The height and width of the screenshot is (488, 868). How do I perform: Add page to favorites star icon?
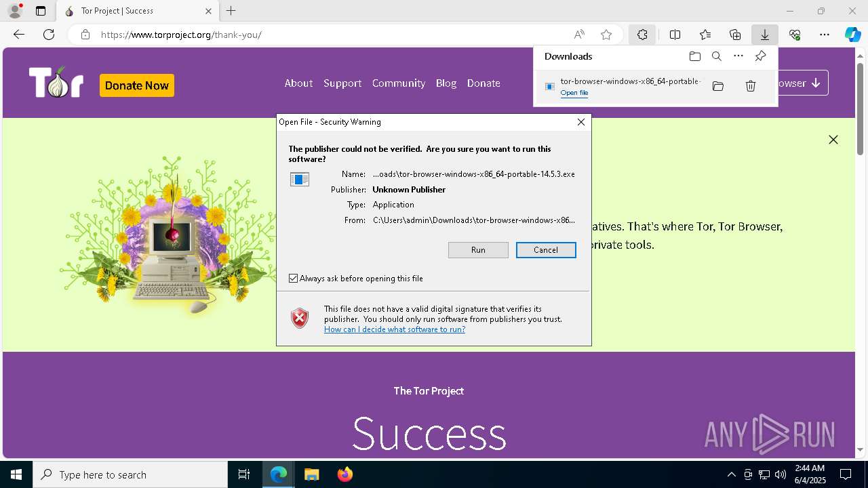606,35
